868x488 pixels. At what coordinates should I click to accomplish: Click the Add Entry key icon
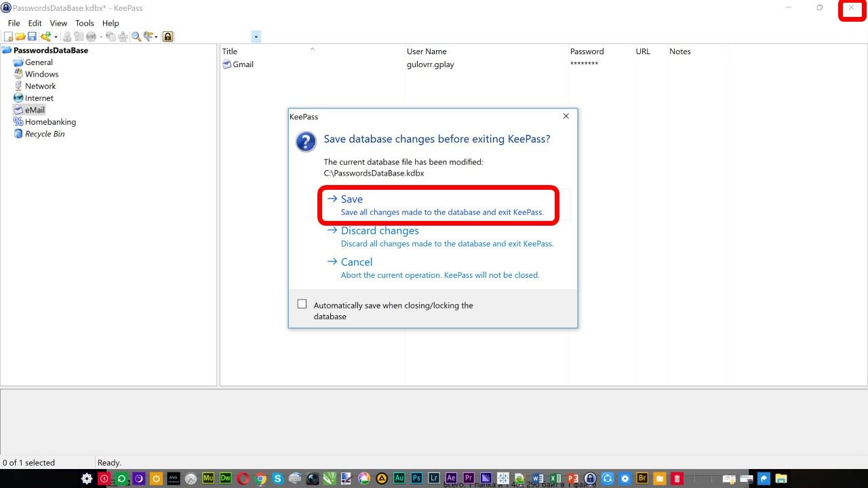click(x=45, y=37)
